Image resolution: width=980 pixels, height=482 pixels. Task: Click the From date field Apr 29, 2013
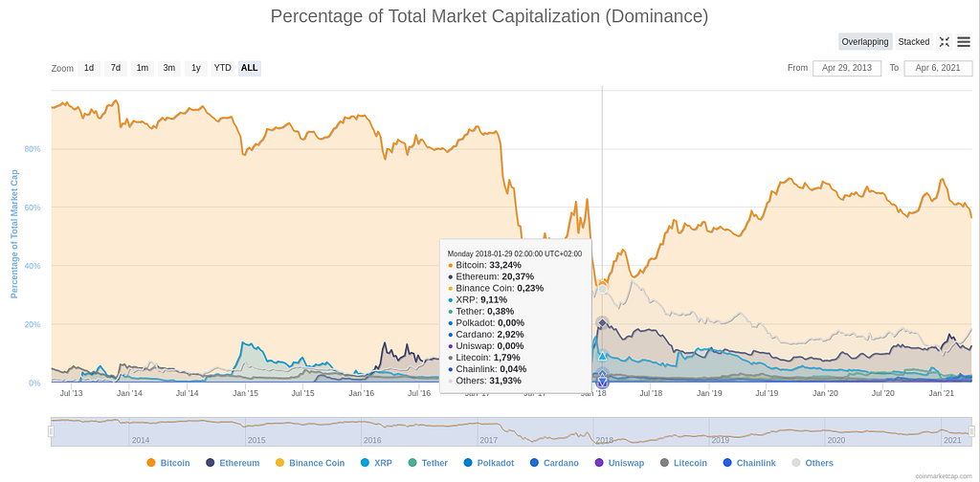point(847,68)
